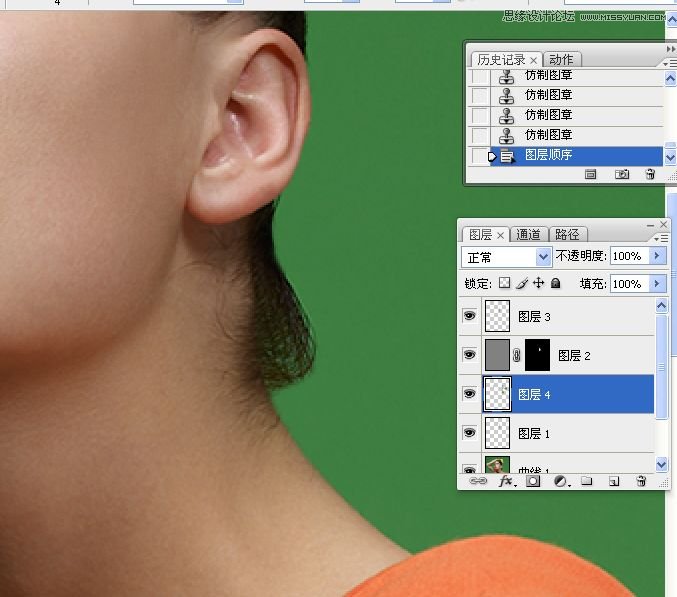Link layers using chain icon at panel bottom
The width and height of the screenshot is (677, 597).
(x=478, y=481)
